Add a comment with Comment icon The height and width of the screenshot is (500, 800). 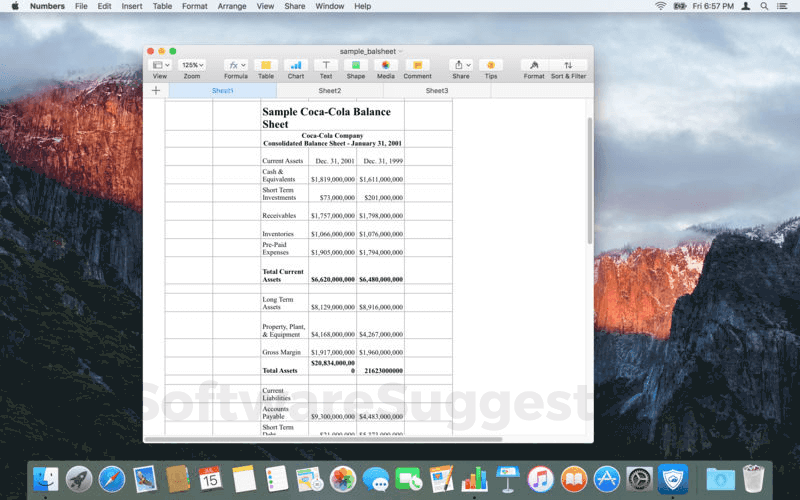[x=417, y=65]
